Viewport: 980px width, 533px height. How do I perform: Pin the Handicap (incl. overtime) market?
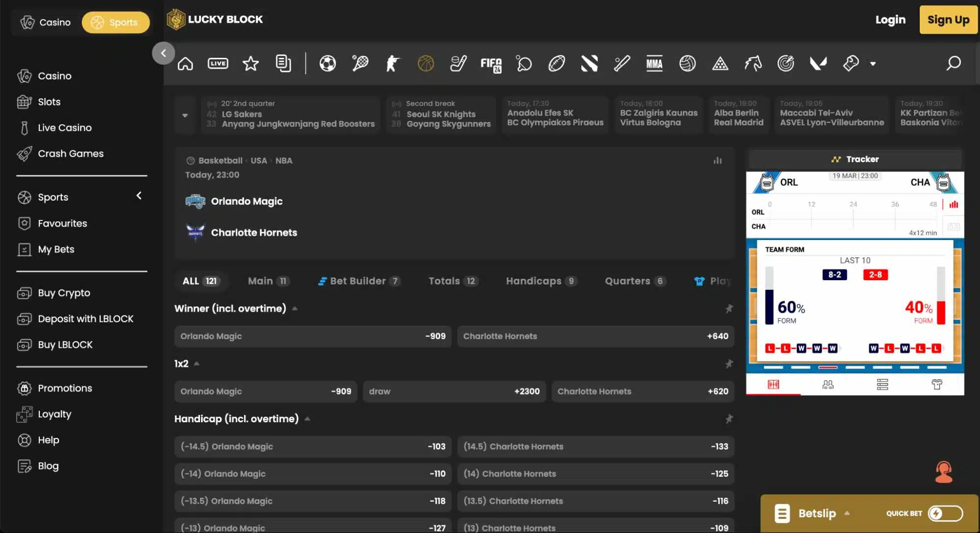[729, 419]
